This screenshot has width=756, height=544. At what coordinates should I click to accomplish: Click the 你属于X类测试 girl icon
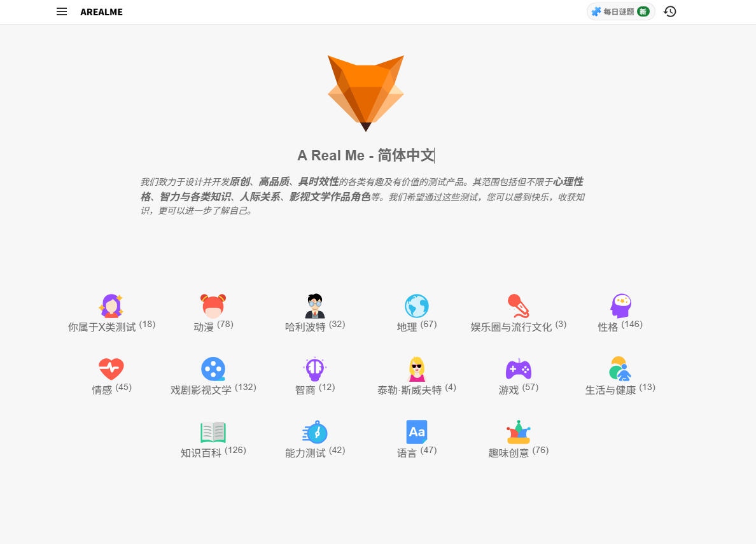pos(111,306)
